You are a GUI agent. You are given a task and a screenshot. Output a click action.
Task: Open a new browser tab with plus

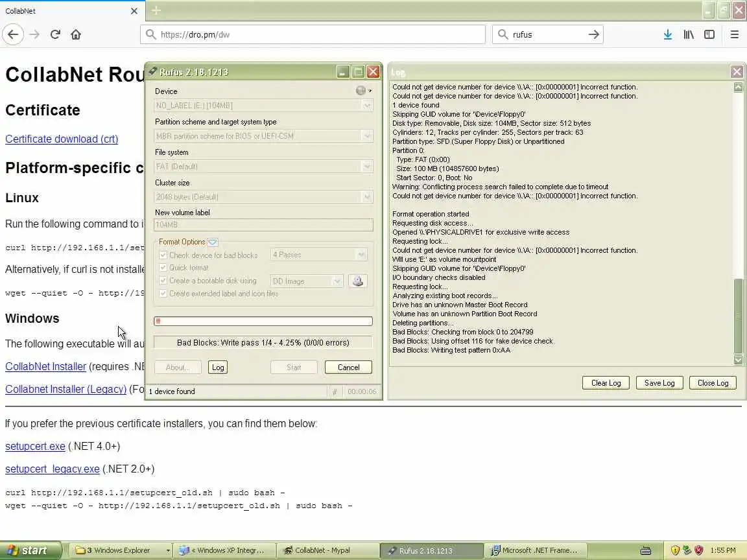(156, 10)
